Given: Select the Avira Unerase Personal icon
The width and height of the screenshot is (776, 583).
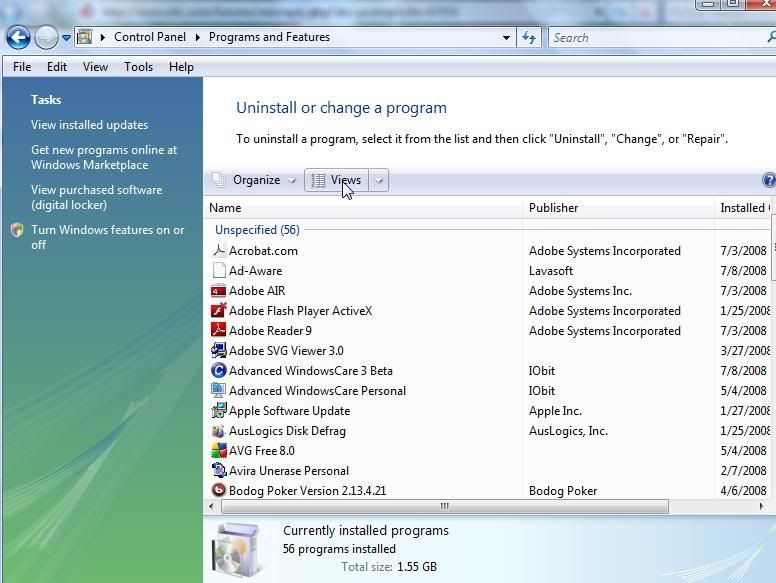Looking at the screenshot, I should [218, 470].
